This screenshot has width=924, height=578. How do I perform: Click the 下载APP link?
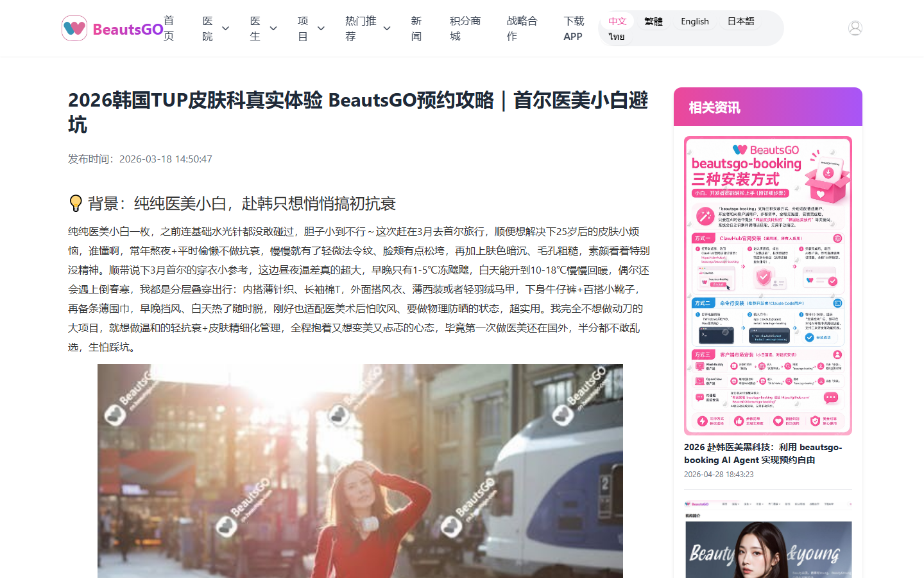point(574,28)
